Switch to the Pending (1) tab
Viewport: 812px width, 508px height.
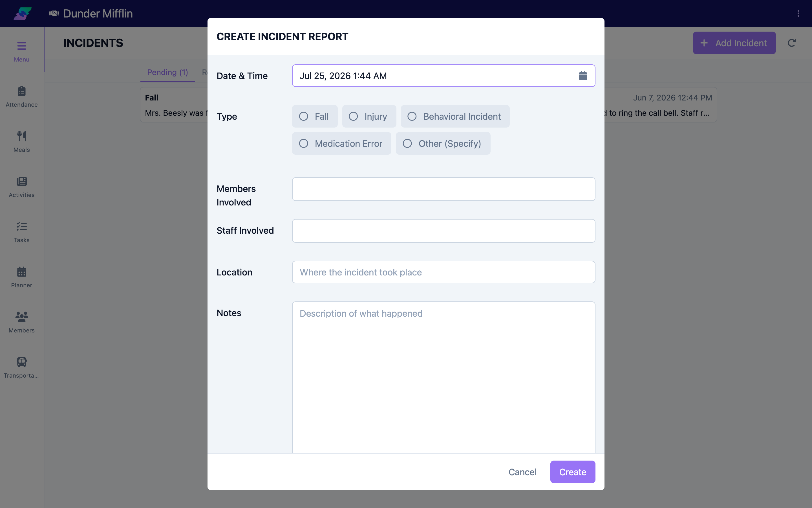(167, 72)
